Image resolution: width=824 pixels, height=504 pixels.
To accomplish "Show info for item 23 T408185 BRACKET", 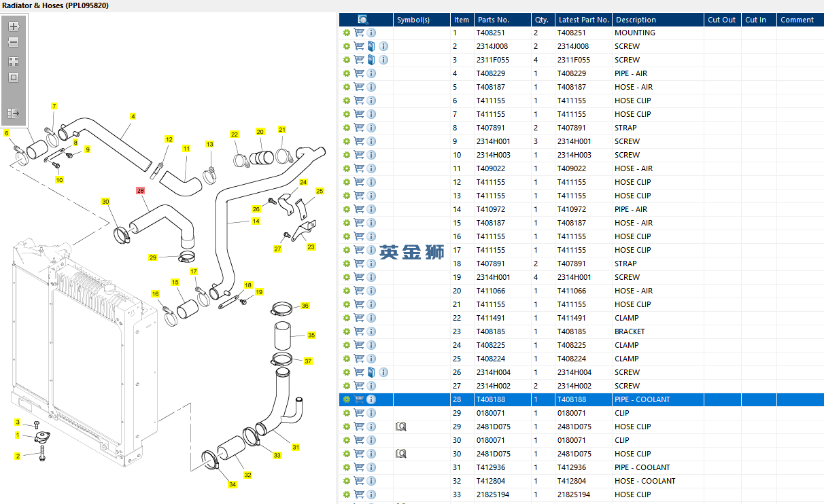I will [x=371, y=331].
